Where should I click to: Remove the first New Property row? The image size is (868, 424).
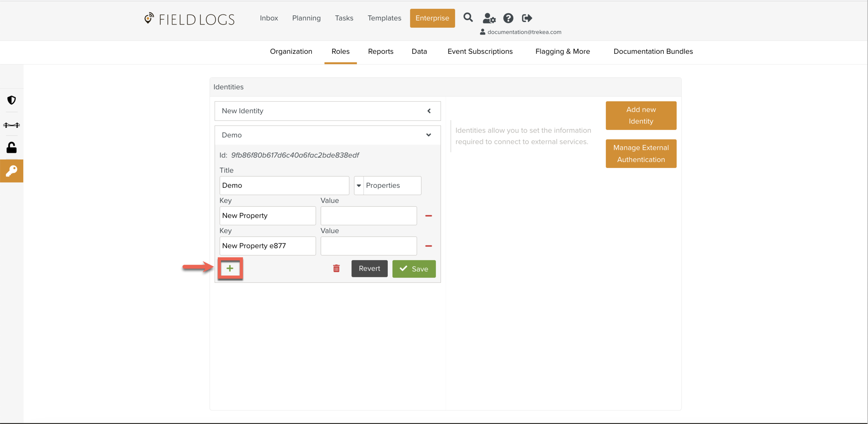tap(428, 216)
